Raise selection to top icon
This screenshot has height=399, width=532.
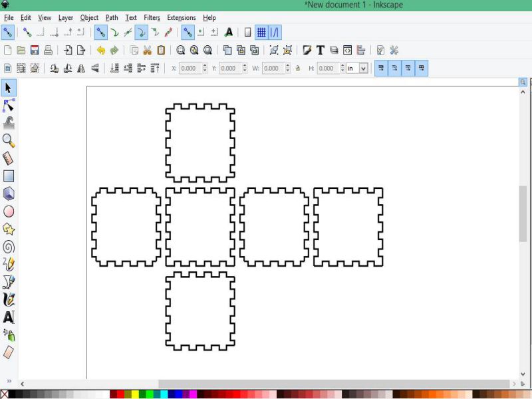tap(155, 68)
